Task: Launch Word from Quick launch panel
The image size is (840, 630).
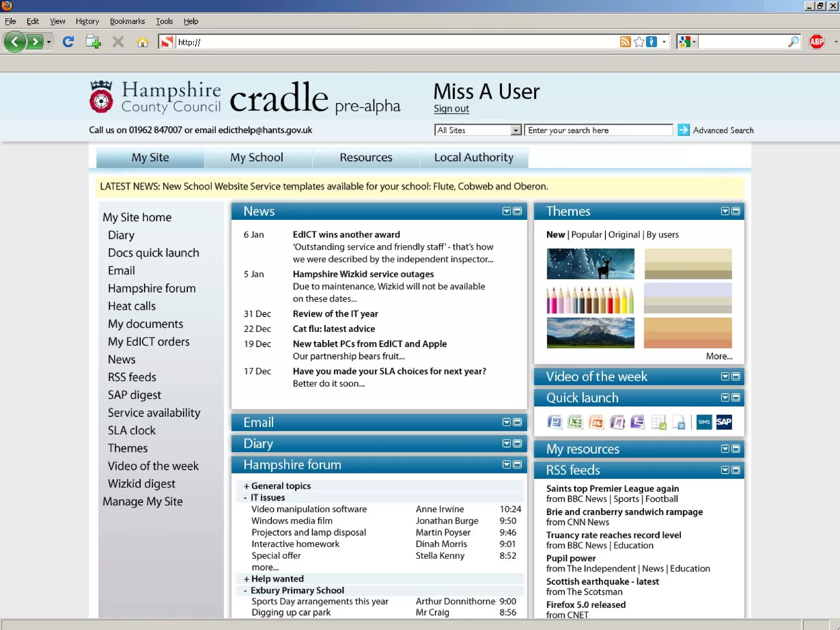Action: pyautogui.click(x=555, y=422)
